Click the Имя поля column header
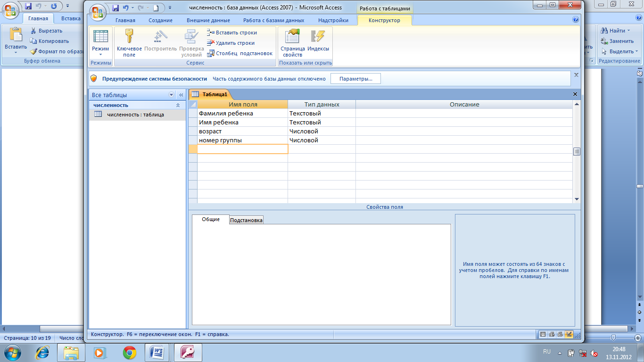Image resolution: width=644 pixels, height=362 pixels. click(x=242, y=104)
